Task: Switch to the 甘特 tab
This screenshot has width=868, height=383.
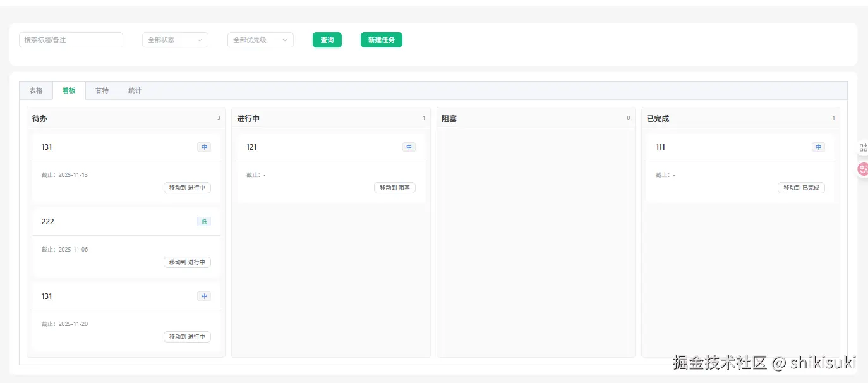Action: (102, 90)
